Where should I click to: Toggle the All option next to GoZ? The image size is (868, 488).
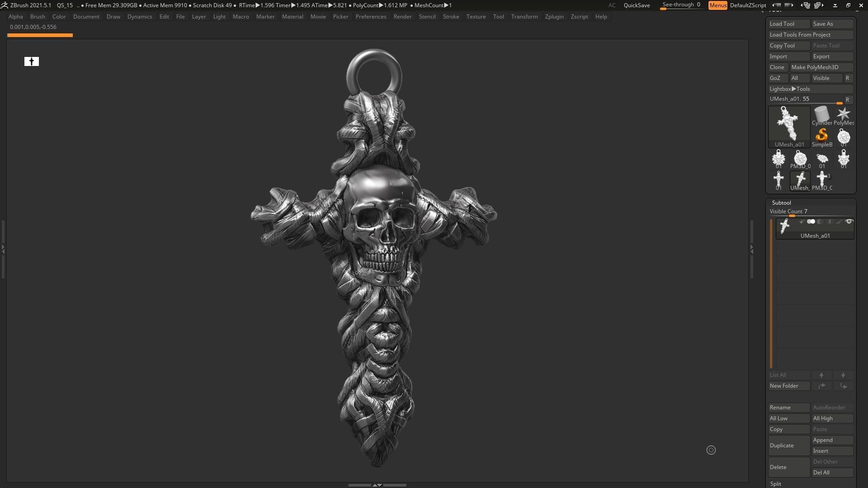click(799, 78)
